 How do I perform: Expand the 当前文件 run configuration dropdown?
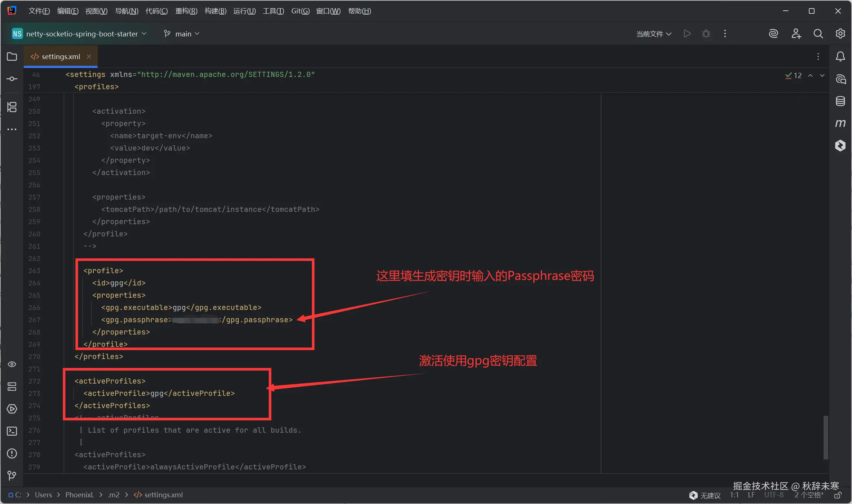653,34
